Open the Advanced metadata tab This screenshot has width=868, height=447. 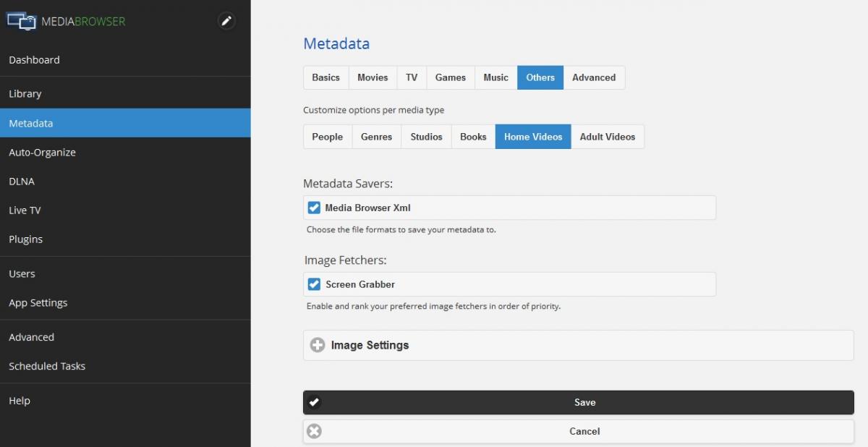click(x=594, y=77)
